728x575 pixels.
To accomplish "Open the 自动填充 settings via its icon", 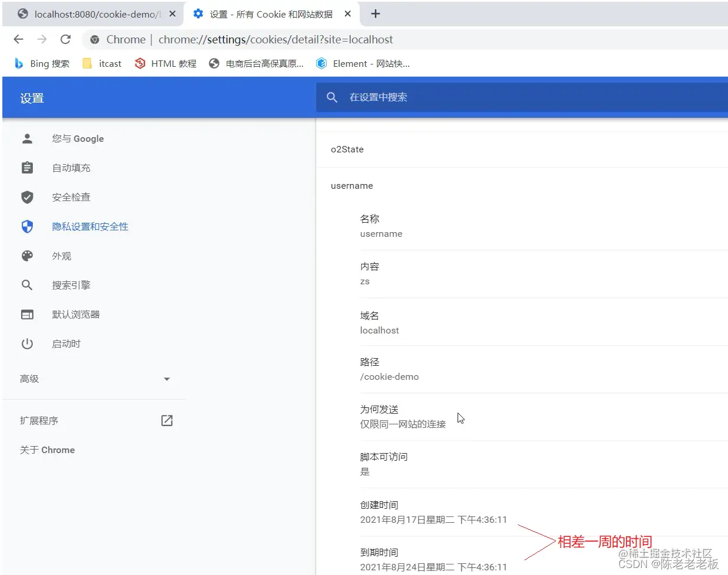I will [x=27, y=168].
